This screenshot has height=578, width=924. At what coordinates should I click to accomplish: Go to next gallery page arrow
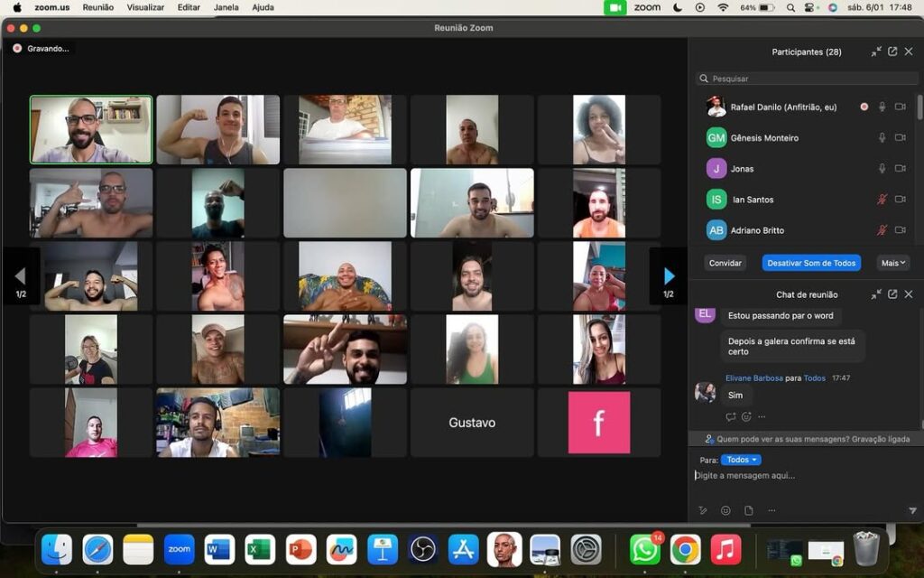click(x=669, y=276)
